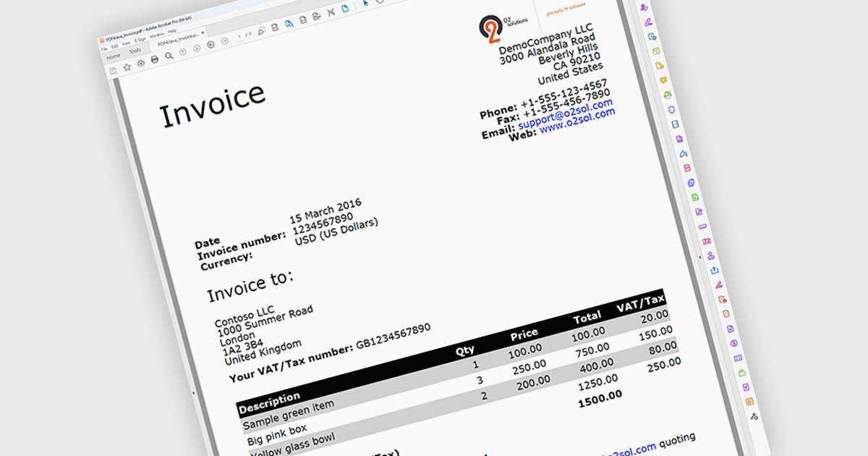
Task: Open the purple pen tool near sidebar top
Action: tap(649, 22)
